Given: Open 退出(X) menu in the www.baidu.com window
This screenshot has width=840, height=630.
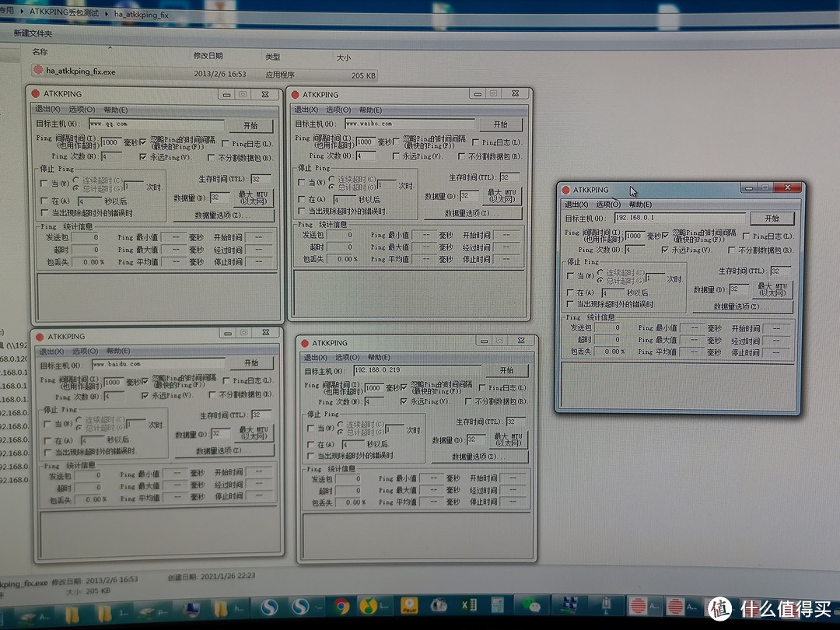Looking at the screenshot, I should (51, 352).
